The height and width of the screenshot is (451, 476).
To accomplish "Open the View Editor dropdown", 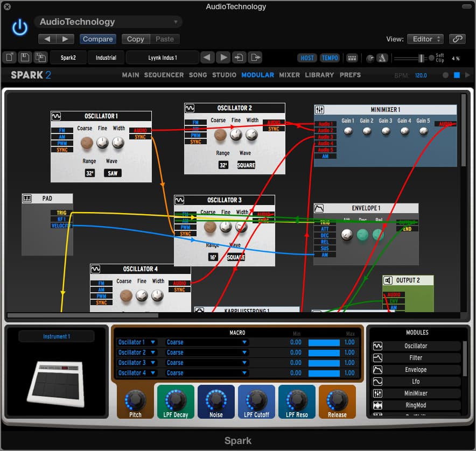I will [x=425, y=39].
